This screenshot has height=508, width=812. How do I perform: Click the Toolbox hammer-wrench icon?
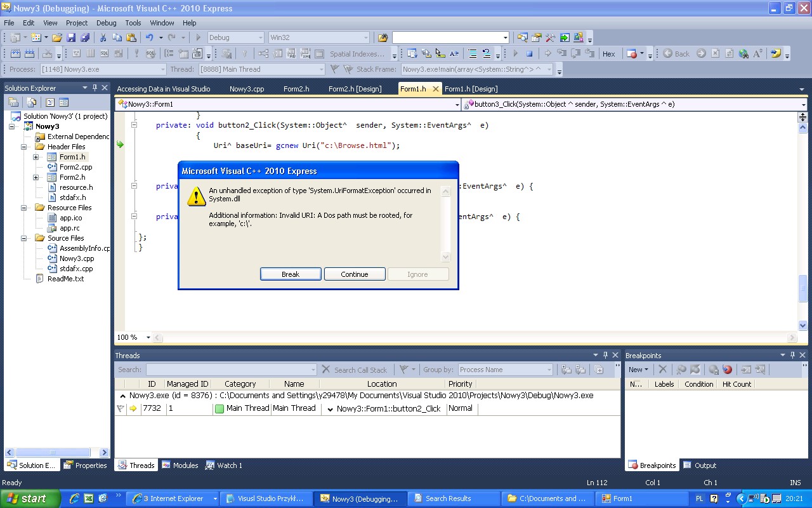(550, 37)
